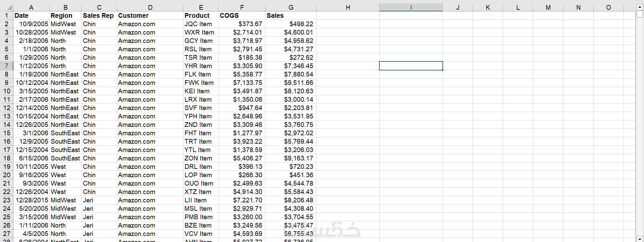This screenshot has height=242, width=644.
Task: Click the Select All corner triangle
Action: [9, 7]
